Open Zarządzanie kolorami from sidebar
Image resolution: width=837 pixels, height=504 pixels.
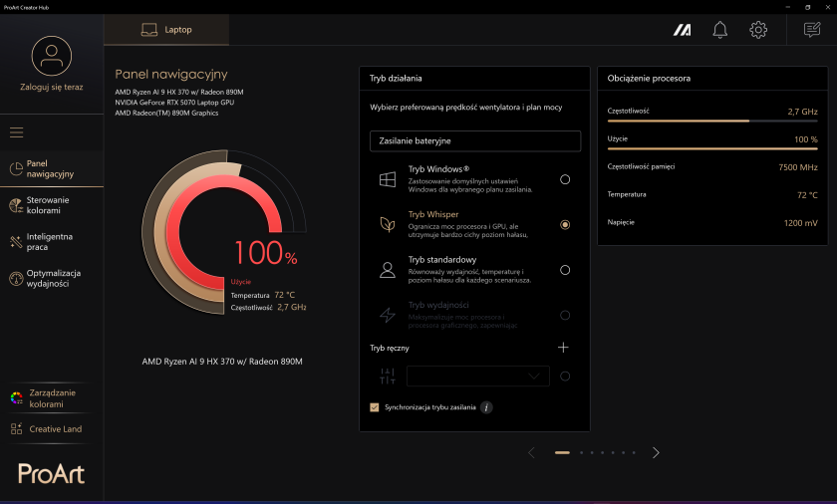52,398
